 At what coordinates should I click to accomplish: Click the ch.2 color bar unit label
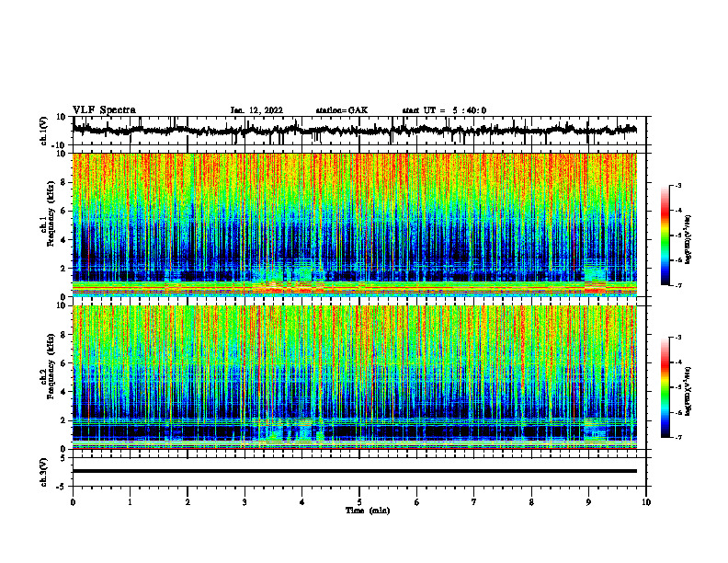point(688,391)
